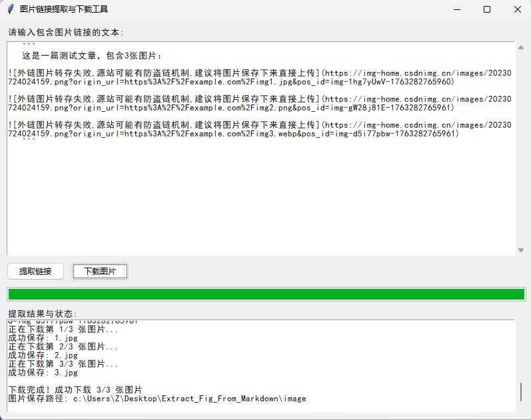Click the image link containing img1.jpg
The height and width of the screenshot is (420, 531).
pos(259,77)
